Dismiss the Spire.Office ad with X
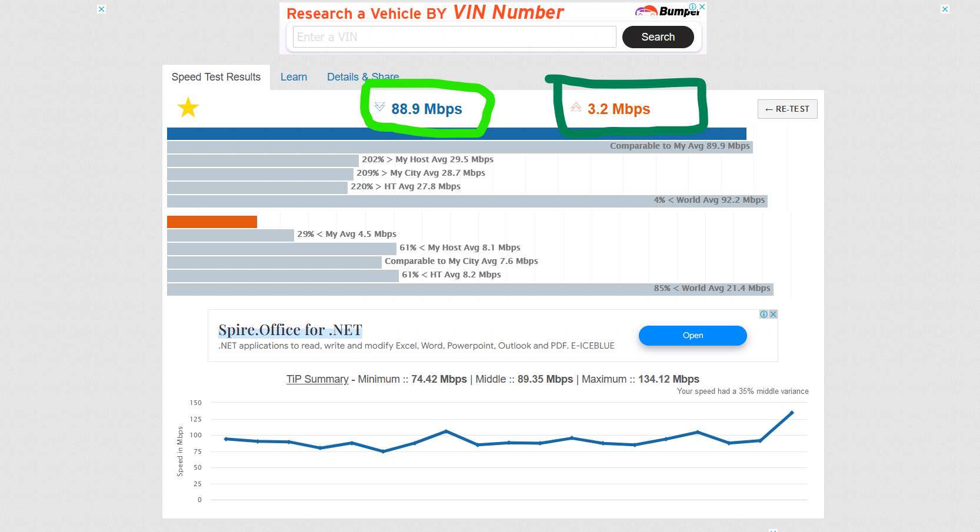Viewport: 980px width, 532px height. 773,314
